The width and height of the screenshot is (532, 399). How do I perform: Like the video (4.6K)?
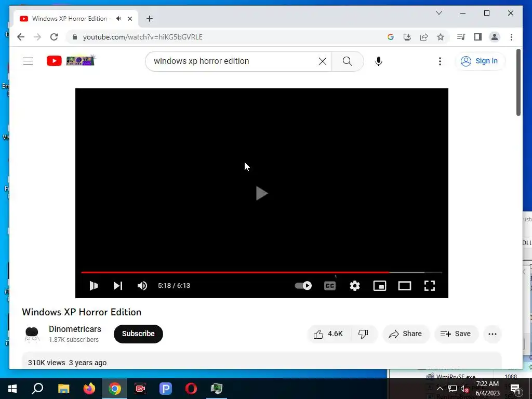pos(328,334)
